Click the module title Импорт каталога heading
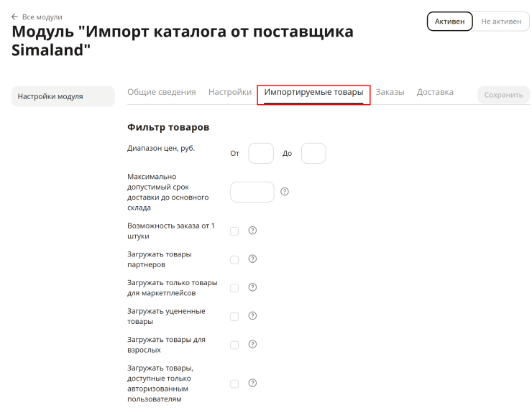This screenshot has height=413, width=532. pos(183,40)
